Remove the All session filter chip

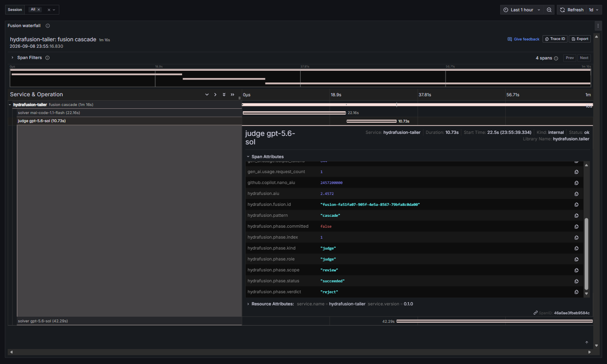[39, 10]
